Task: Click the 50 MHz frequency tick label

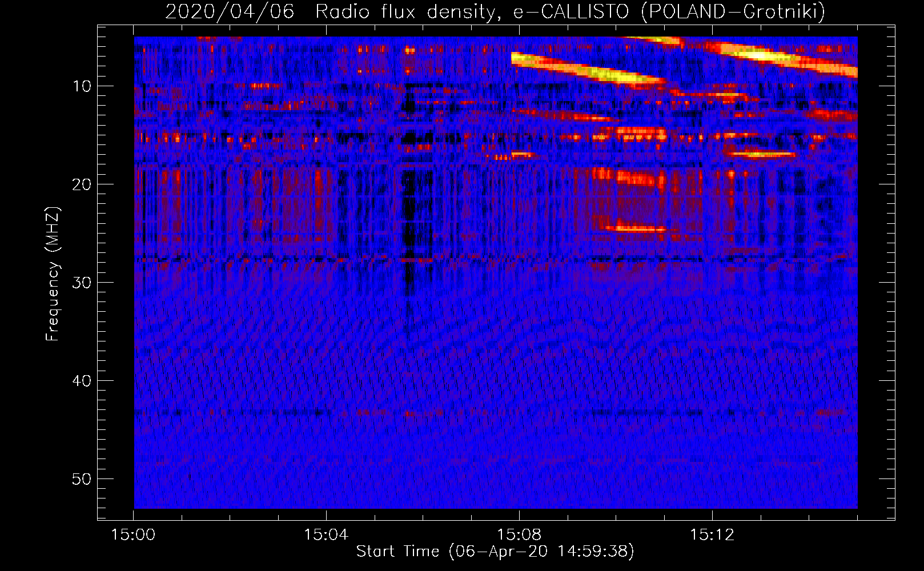Action: click(82, 479)
